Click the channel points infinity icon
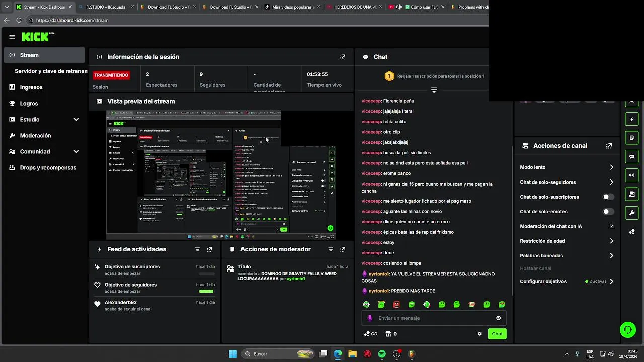The image size is (644, 362). (x=371, y=334)
